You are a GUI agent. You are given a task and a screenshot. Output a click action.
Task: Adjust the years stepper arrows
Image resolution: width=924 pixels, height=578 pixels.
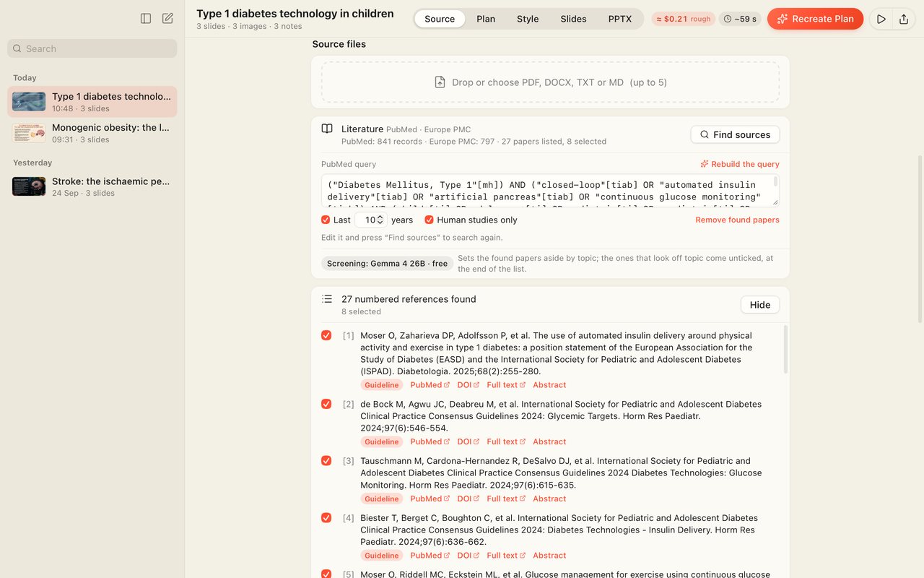click(380, 220)
